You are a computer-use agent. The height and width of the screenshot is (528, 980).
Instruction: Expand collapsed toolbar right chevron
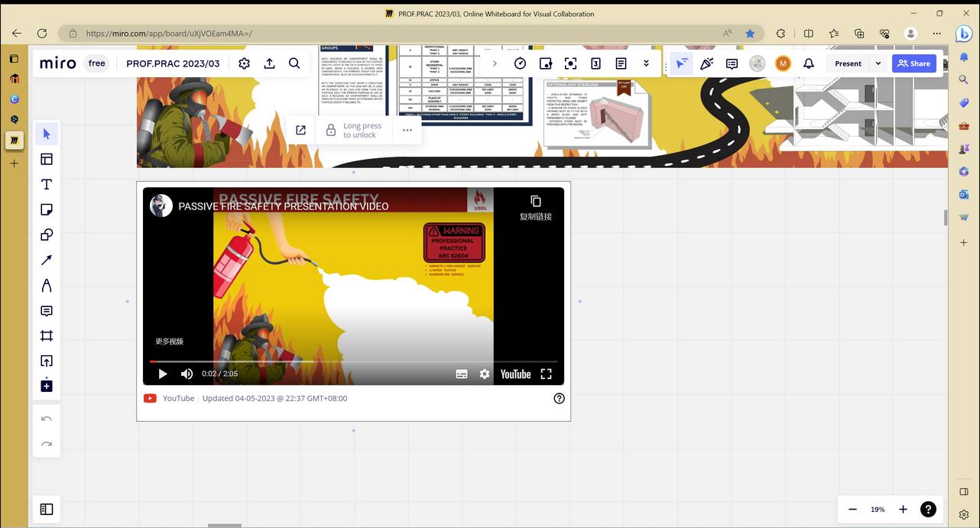coord(495,63)
